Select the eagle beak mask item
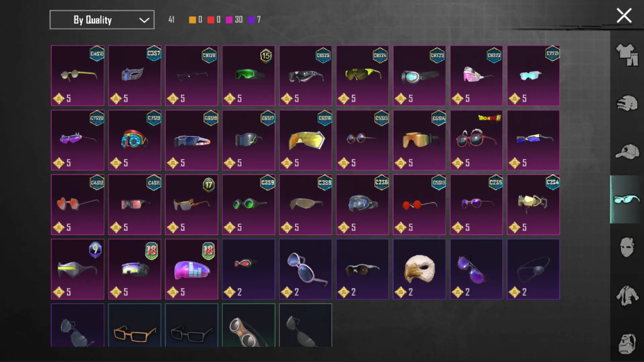The width and height of the screenshot is (644, 362). tap(419, 269)
